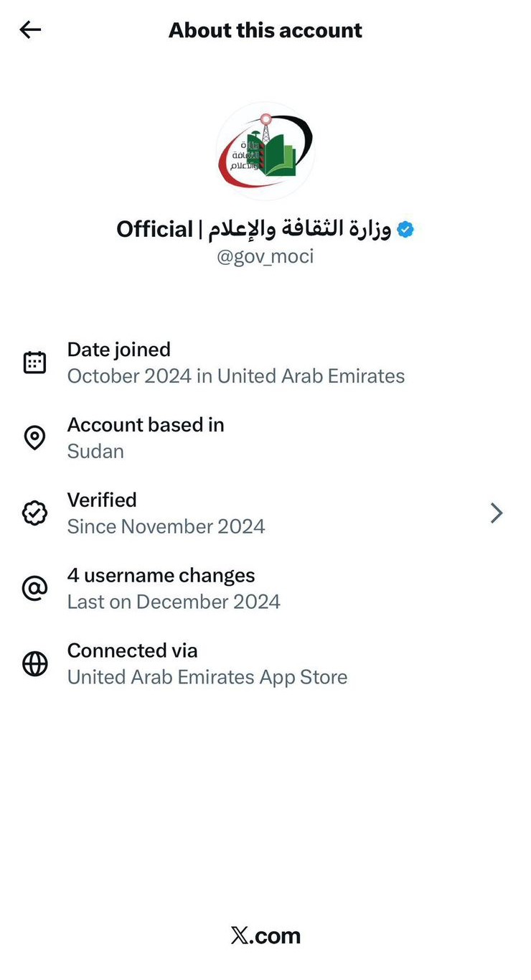Tap the About this account title
531x980 pixels.
click(x=265, y=30)
